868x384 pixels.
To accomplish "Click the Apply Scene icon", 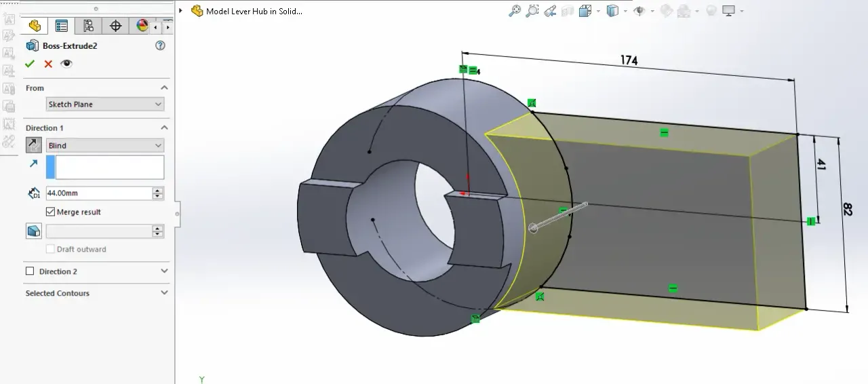I will [x=684, y=10].
